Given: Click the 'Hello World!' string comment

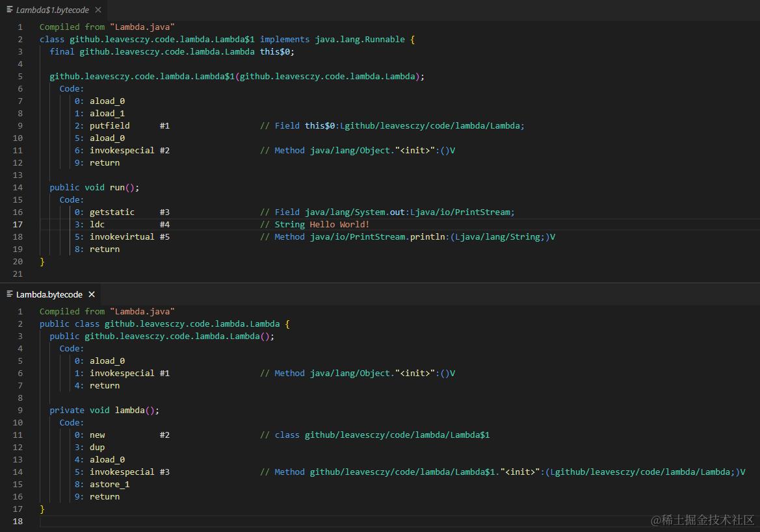Looking at the screenshot, I should (339, 224).
